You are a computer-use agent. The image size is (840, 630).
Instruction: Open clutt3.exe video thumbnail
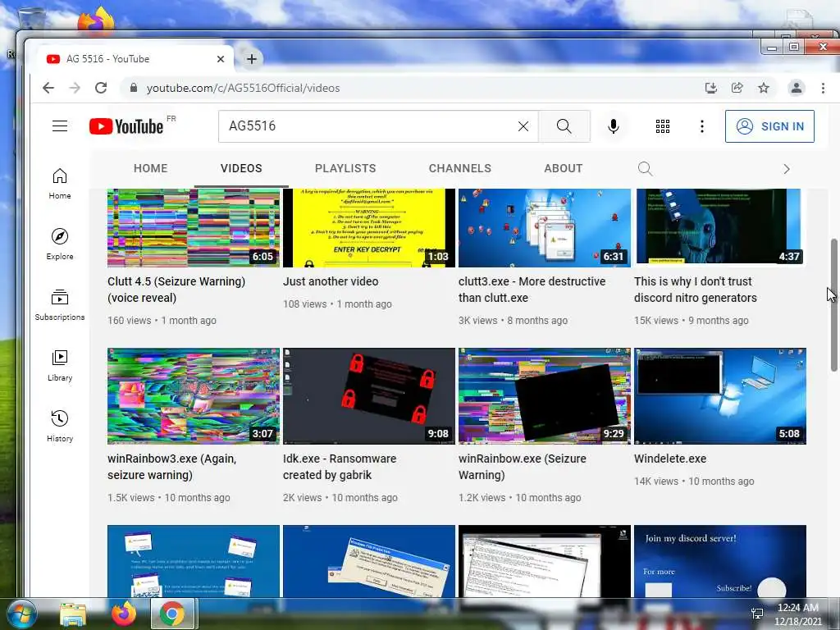545,228
